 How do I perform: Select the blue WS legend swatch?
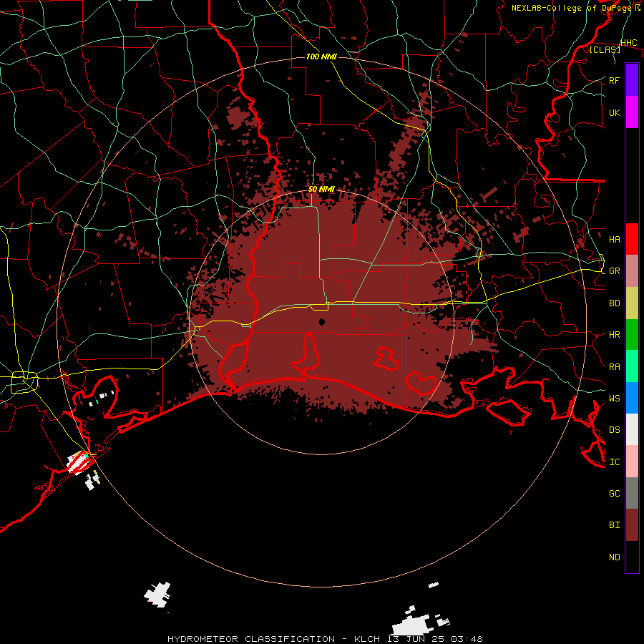tap(632, 398)
